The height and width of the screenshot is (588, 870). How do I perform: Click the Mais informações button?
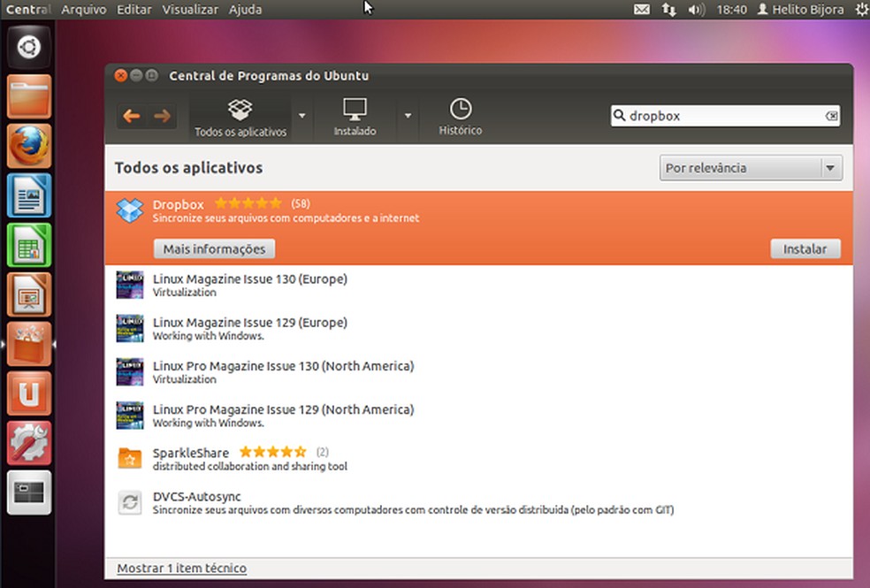pyautogui.click(x=214, y=249)
